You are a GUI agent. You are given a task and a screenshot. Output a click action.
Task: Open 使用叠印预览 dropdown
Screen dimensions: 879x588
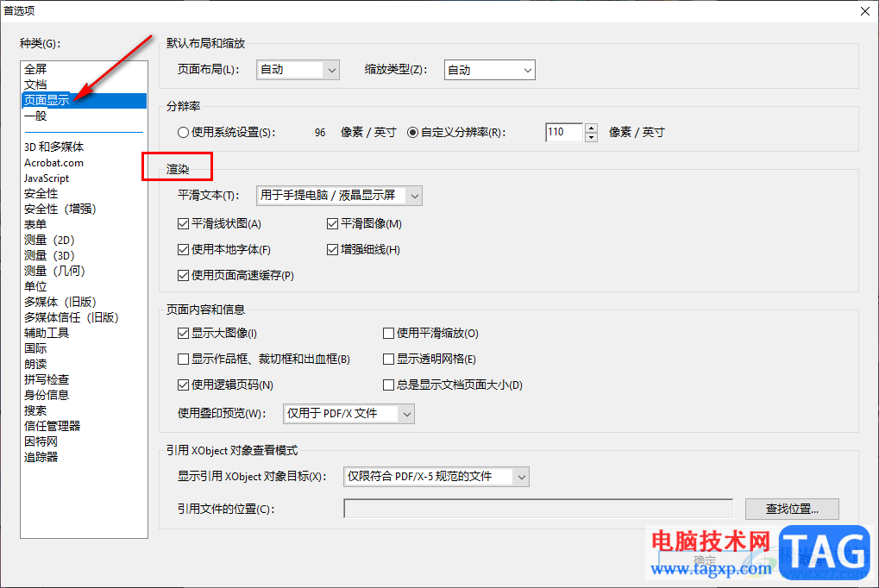point(348,414)
